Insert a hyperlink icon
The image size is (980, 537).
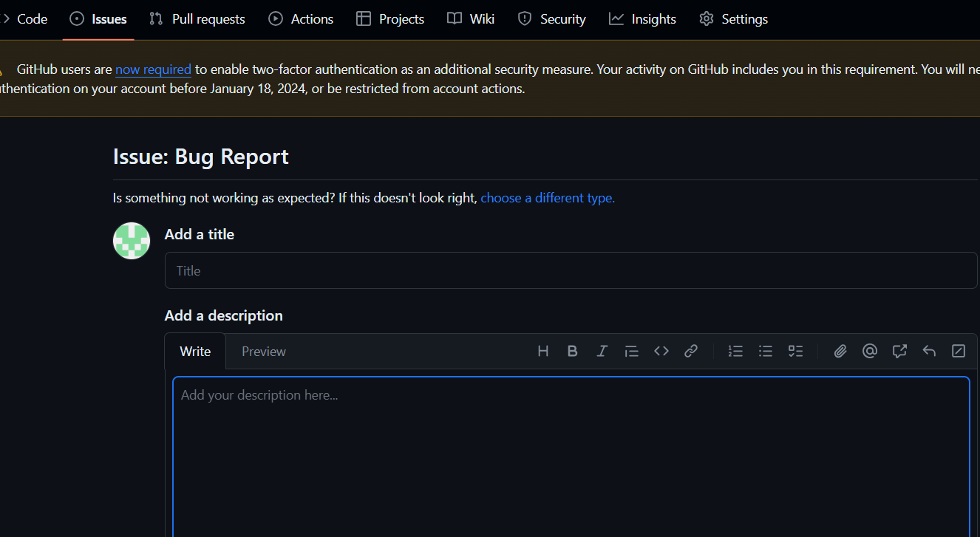[x=691, y=352]
